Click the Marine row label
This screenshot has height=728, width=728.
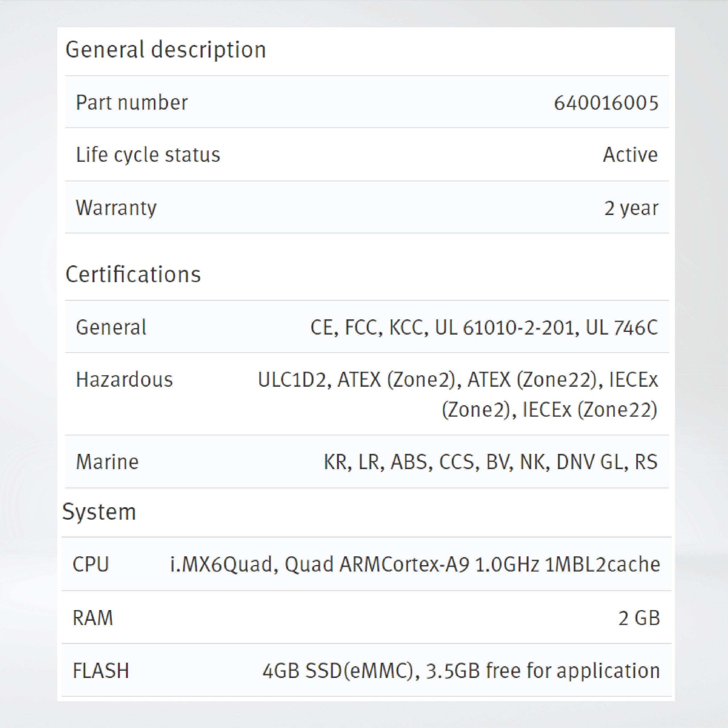[x=108, y=462]
